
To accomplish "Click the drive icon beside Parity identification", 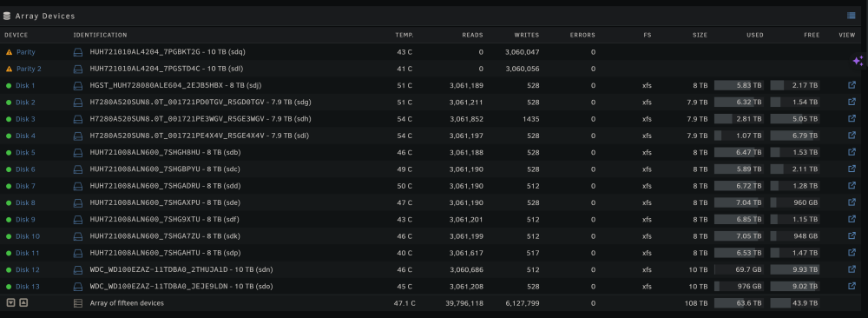I will (78, 52).
